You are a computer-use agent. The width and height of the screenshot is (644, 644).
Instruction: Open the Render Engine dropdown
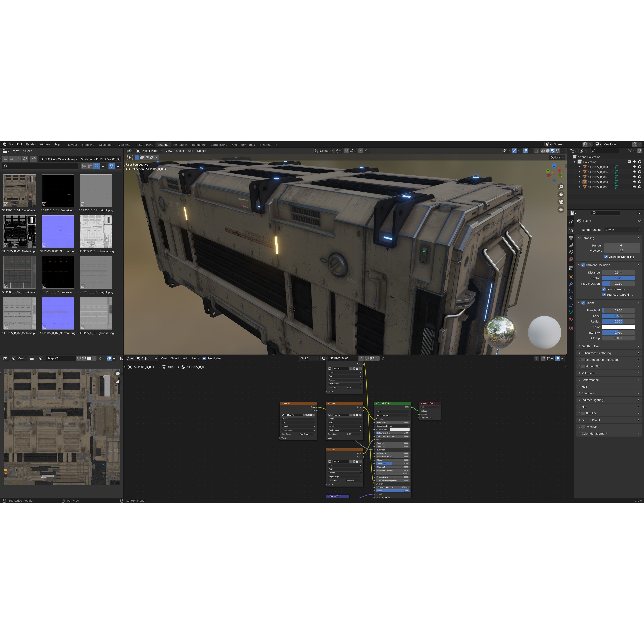click(623, 230)
